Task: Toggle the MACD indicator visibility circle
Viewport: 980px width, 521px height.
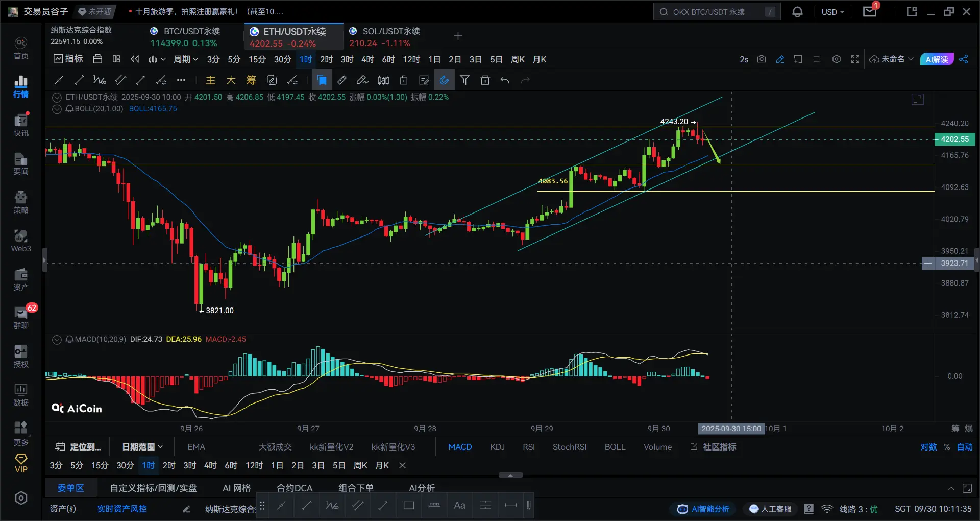Action: click(57, 339)
